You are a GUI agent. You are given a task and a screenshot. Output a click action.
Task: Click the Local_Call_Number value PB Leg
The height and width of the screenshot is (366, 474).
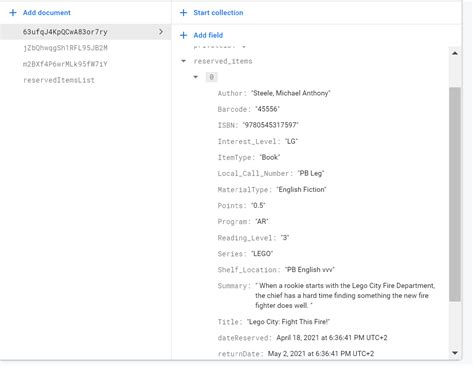pyautogui.click(x=311, y=173)
